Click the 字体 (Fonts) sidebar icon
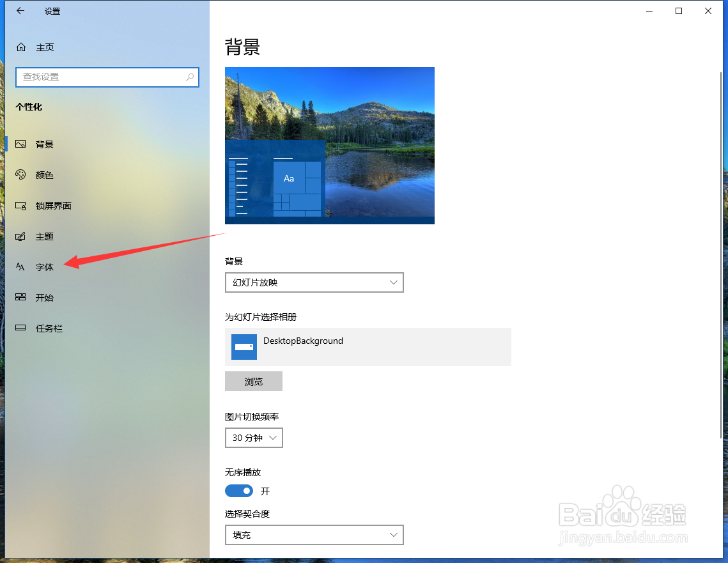The width and height of the screenshot is (728, 563). tap(21, 266)
